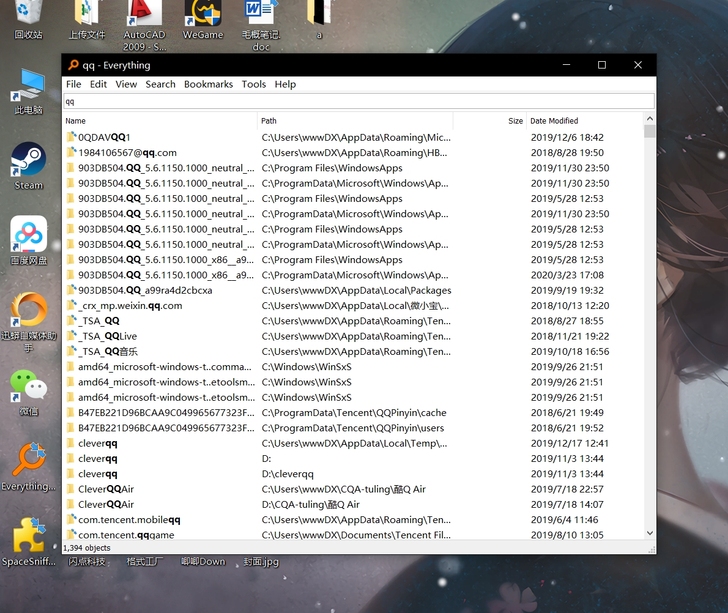Select the _TSA_QQ result row

click(x=353, y=320)
